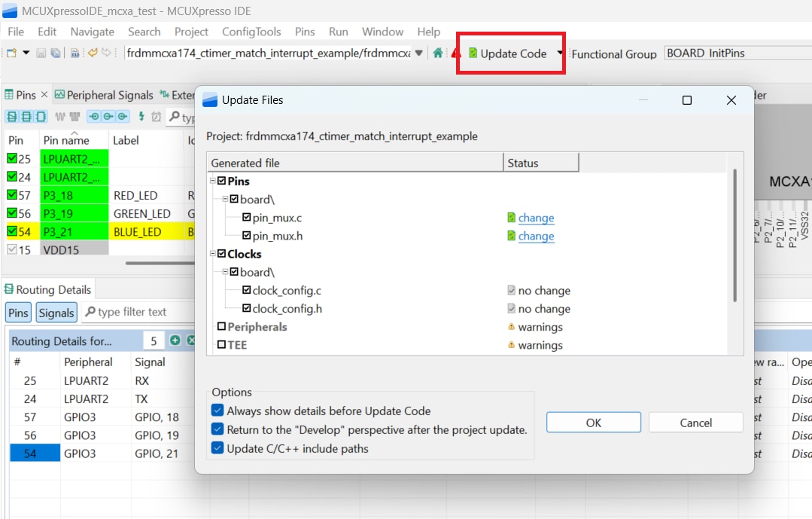Open the Update Code dropdown arrow

click(560, 53)
